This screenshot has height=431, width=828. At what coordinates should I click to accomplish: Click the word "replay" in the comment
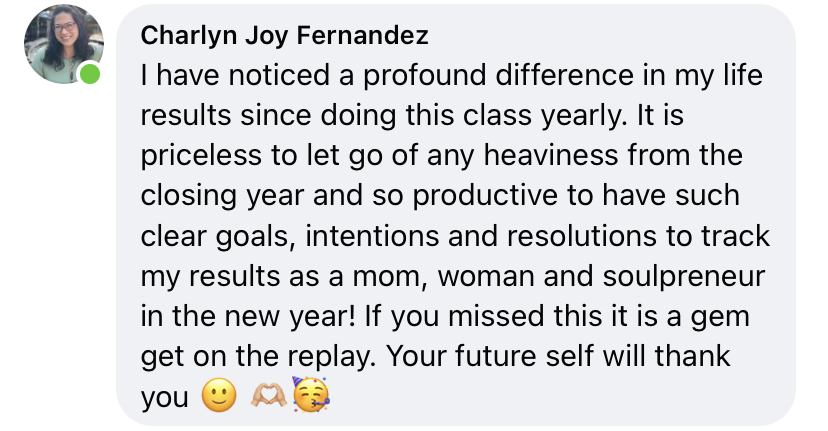click(x=331, y=358)
